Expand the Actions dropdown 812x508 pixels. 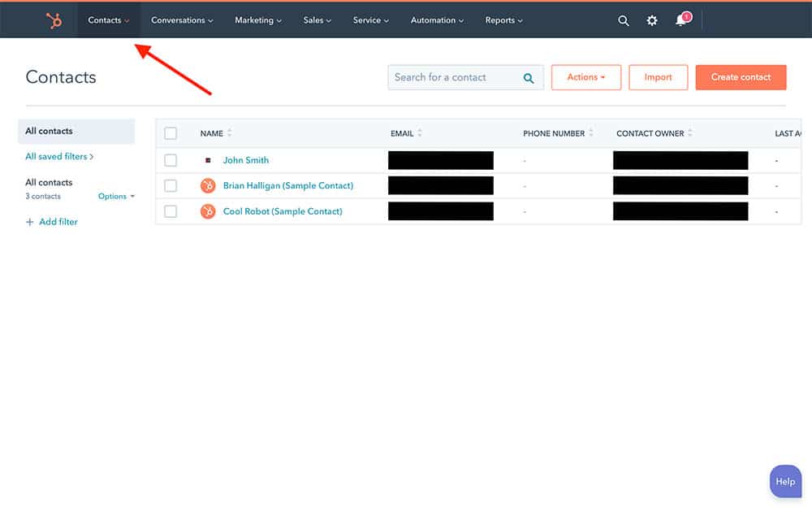click(x=585, y=77)
